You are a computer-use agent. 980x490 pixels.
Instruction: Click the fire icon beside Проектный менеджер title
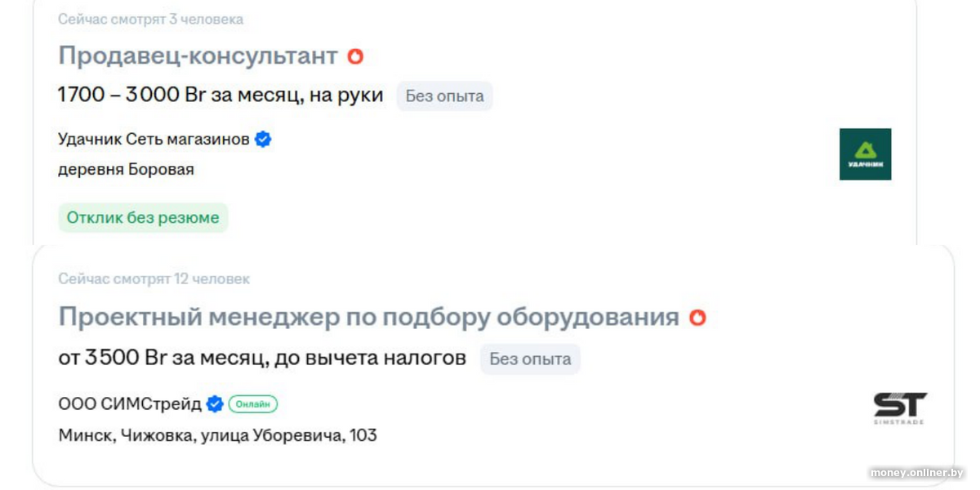coord(697,318)
